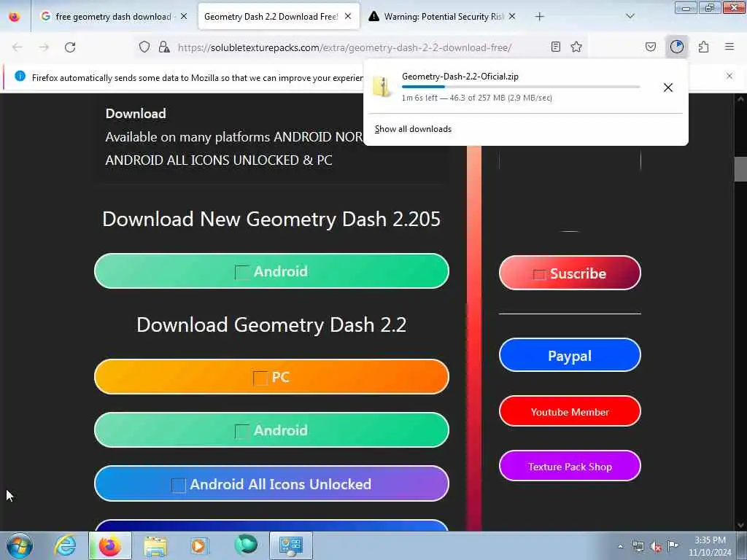Click the download progress bar
This screenshot has width=747, height=560.
[521, 87]
